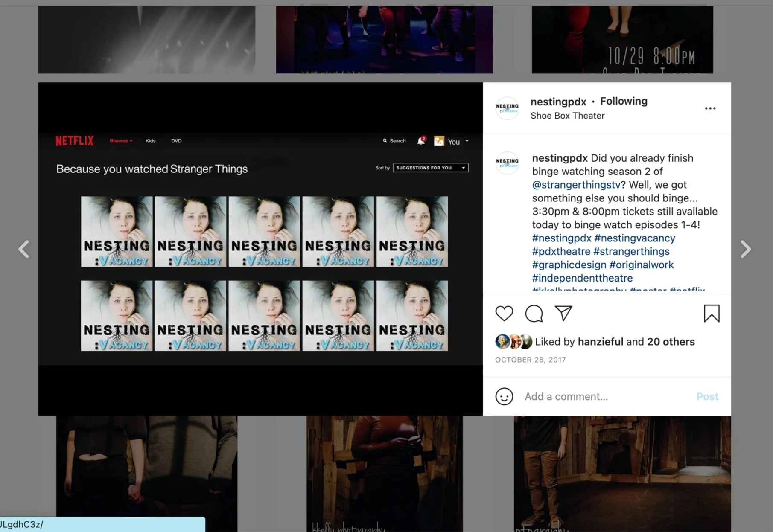Open the Shoe Box Theater location link
773x532 pixels.
(x=567, y=116)
